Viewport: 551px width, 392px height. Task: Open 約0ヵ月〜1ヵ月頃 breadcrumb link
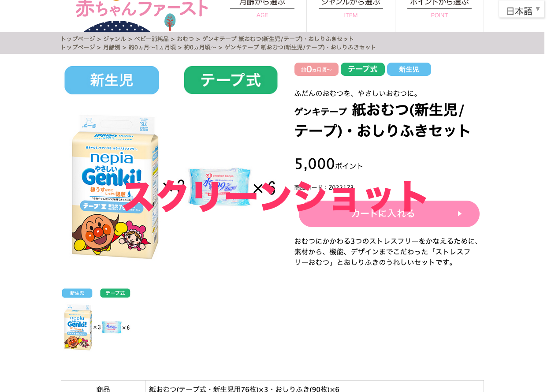(152, 47)
